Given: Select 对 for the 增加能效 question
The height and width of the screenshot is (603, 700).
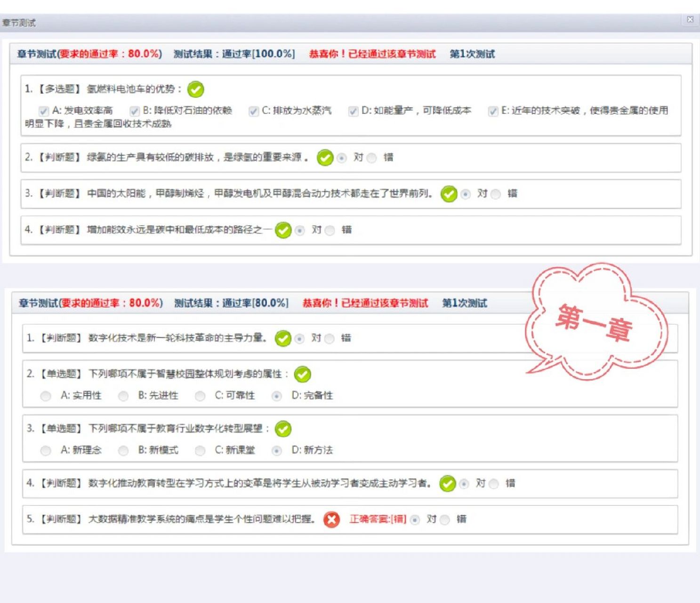Looking at the screenshot, I should pyautogui.click(x=300, y=230).
